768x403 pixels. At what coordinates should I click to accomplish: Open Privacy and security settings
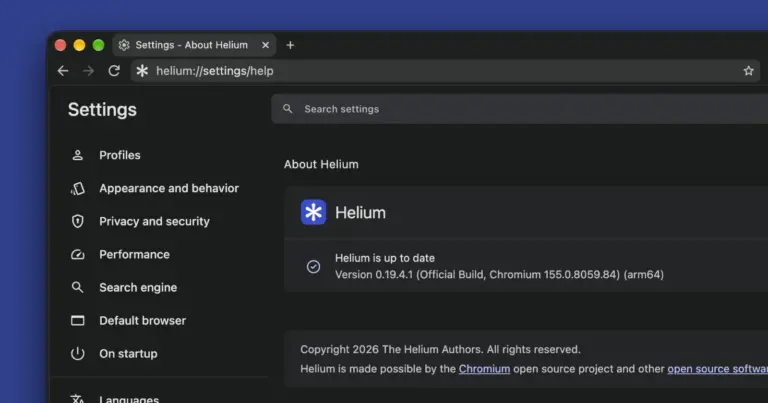[x=154, y=221]
